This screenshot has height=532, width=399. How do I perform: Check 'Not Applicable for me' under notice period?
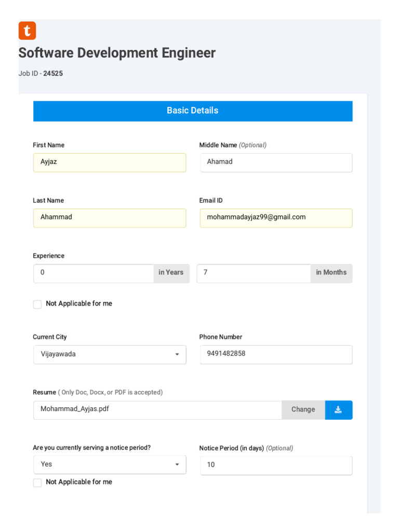point(37,483)
